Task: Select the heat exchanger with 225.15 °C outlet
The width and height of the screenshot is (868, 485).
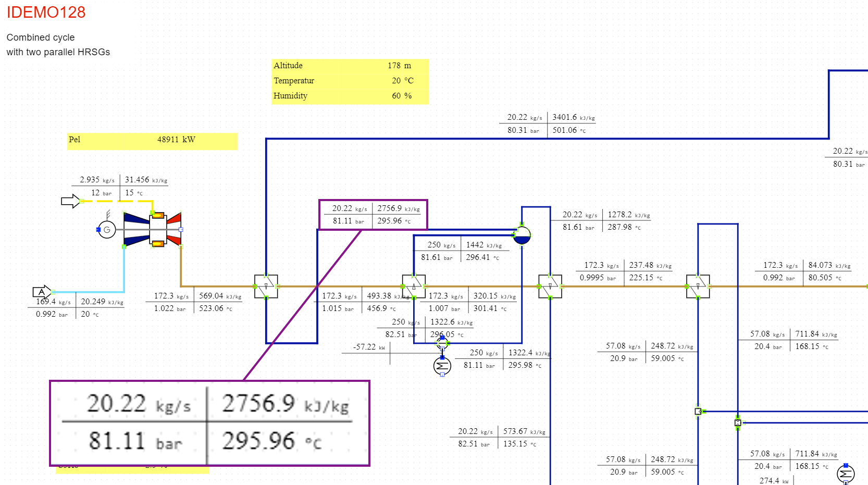Action: coord(550,287)
